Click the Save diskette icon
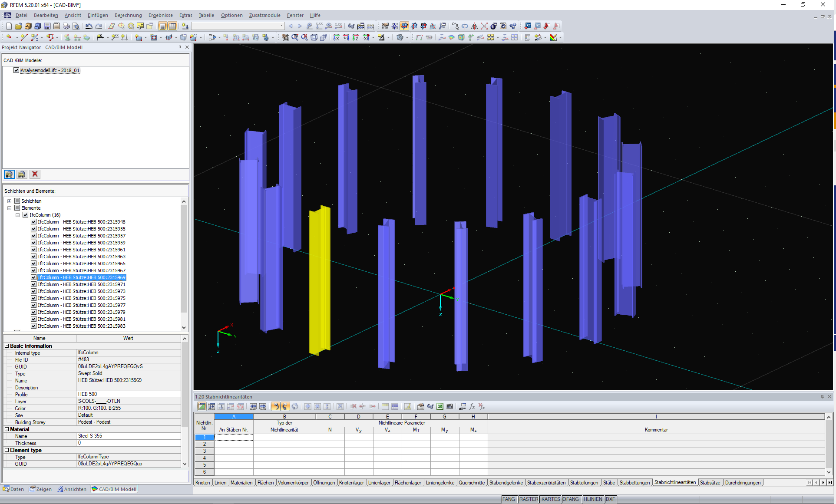Image resolution: width=836 pixels, height=504 pixels. [x=47, y=26]
